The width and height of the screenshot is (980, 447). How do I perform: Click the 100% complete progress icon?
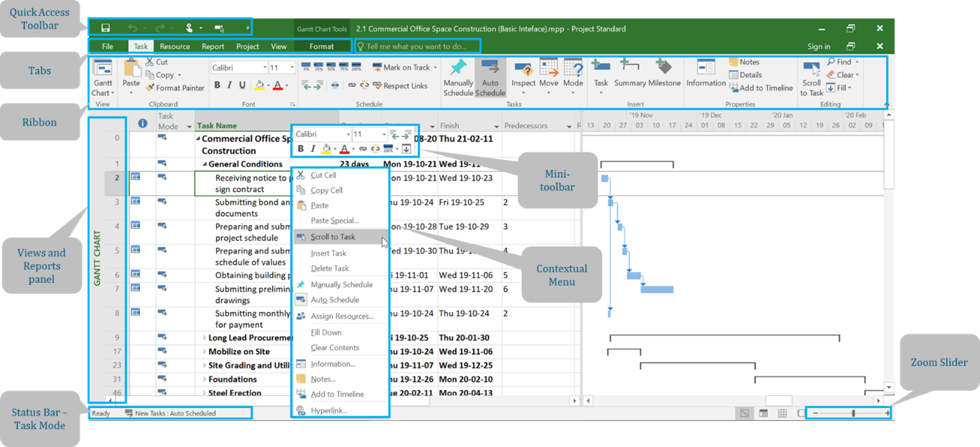(356, 67)
